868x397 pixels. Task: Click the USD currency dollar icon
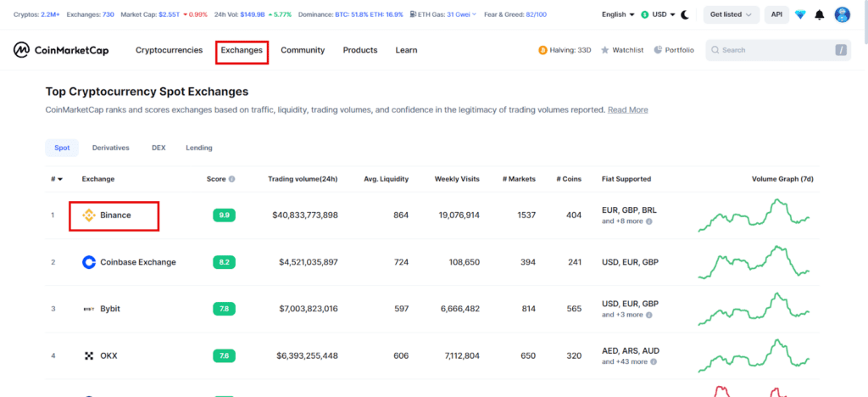coord(645,15)
